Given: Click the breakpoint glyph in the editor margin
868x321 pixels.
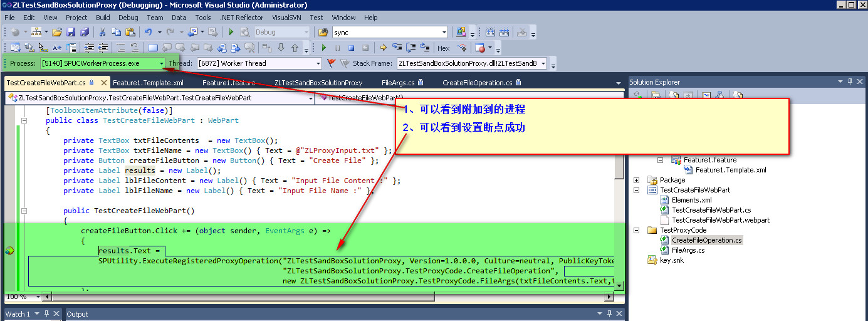Looking at the screenshot, I should coord(9,250).
